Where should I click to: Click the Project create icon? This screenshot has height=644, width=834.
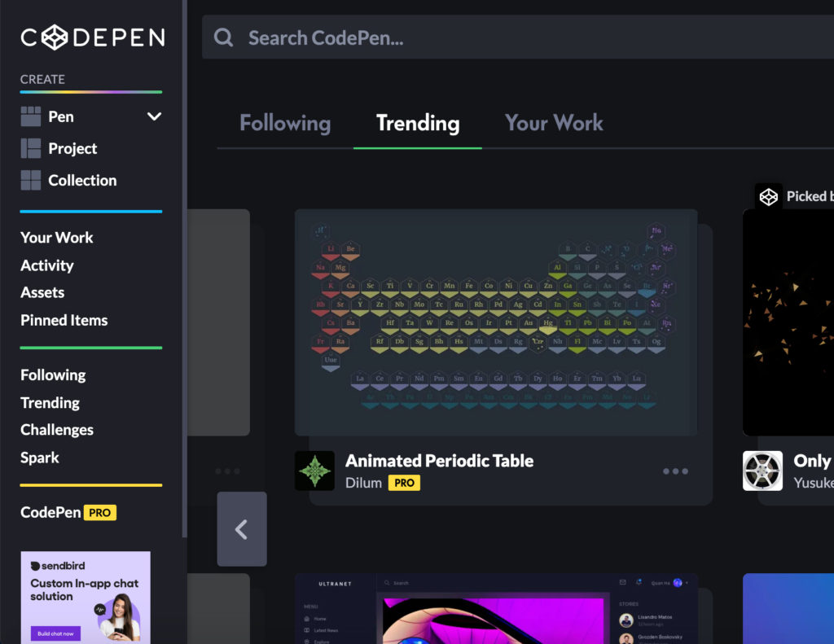pyautogui.click(x=31, y=148)
